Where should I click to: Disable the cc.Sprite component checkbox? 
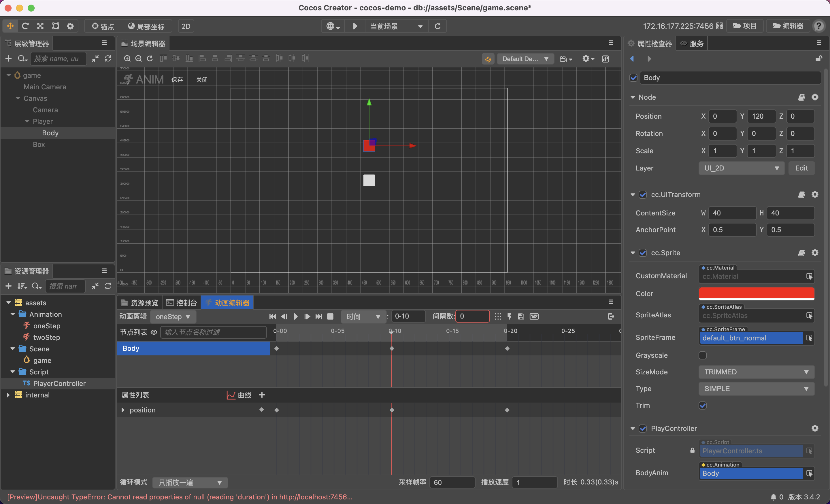[642, 253]
